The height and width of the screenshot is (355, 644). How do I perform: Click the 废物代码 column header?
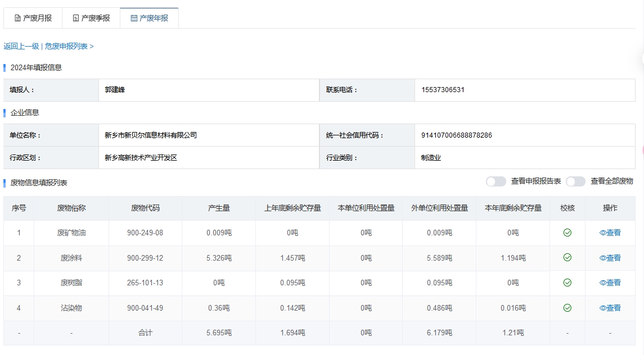point(145,208)
